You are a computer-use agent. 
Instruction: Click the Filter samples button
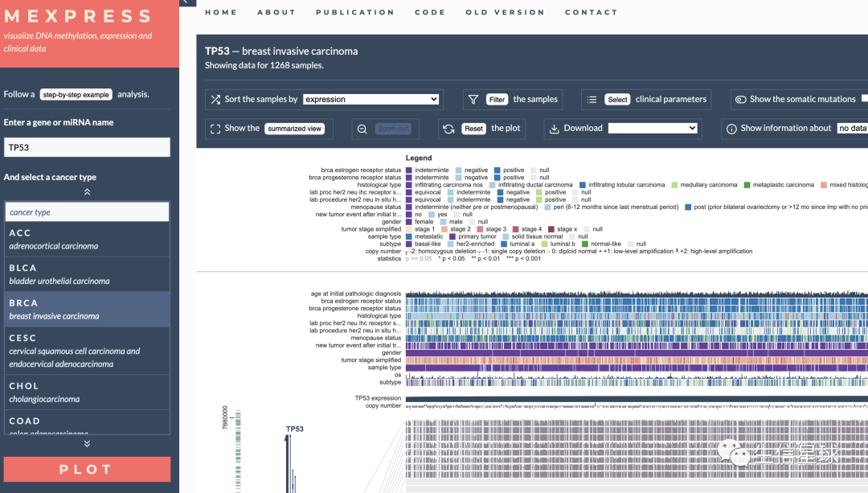[497, 99]
